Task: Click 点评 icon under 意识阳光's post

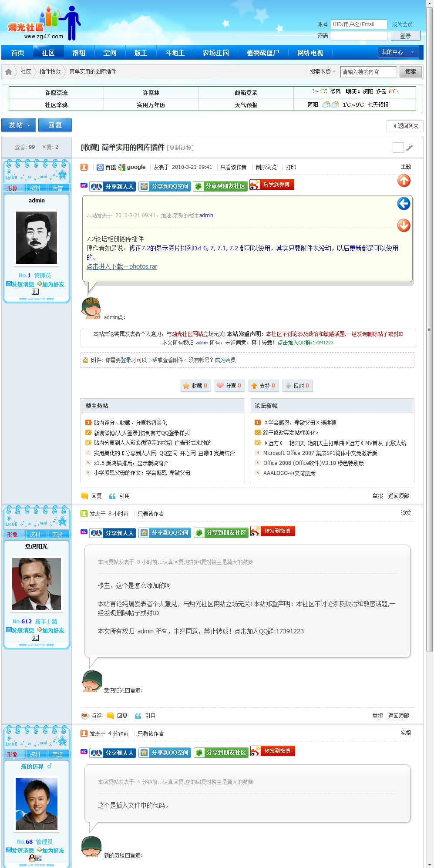Action: [91, 716]
